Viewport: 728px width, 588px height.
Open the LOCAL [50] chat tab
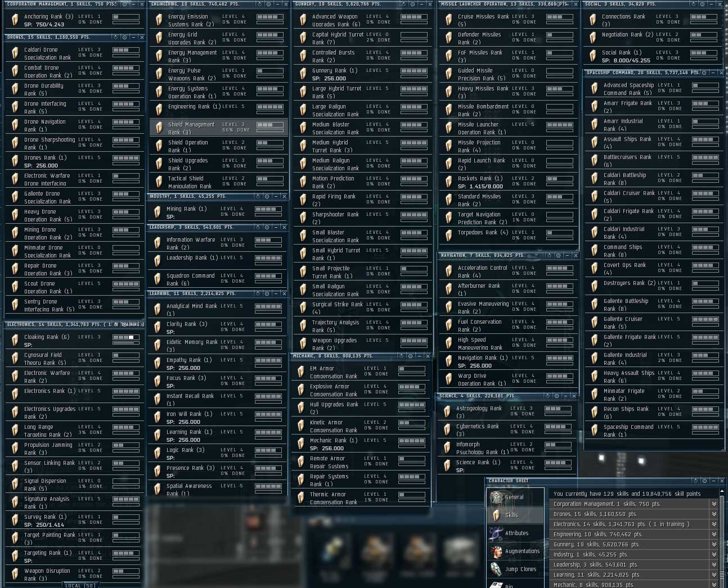(x=80, y=585)
